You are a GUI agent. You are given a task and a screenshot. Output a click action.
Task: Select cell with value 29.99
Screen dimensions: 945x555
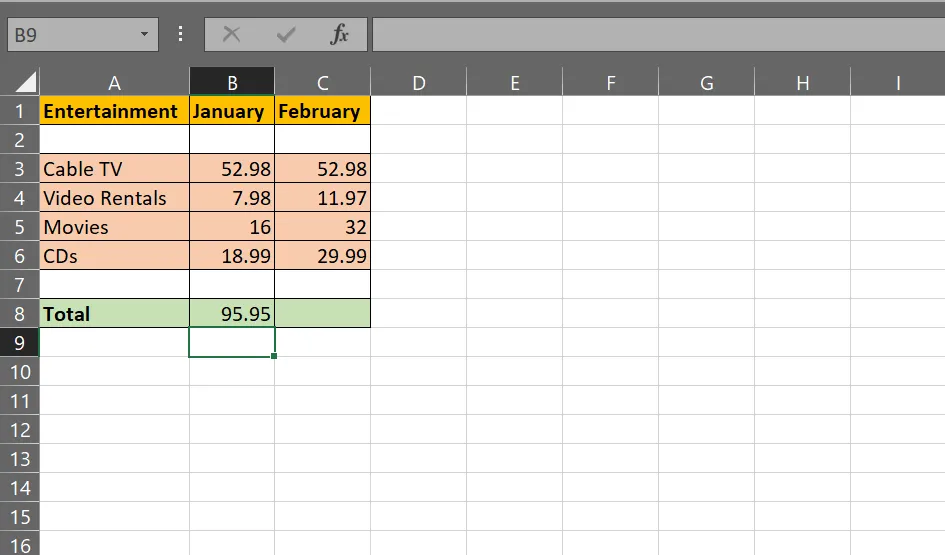(x=322, y=256)
